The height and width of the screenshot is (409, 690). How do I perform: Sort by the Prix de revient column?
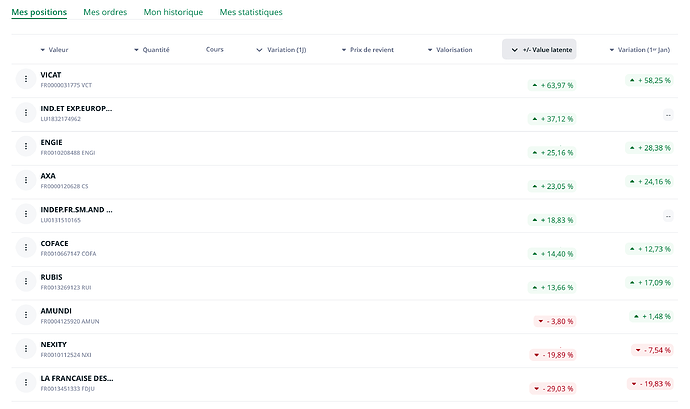pyautogui.click(x=368, y=50)
